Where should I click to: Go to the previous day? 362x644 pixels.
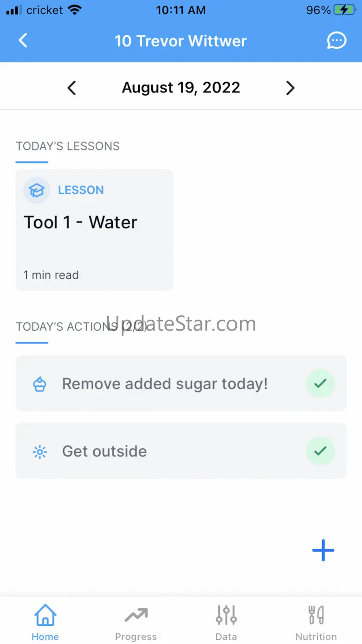71,88
